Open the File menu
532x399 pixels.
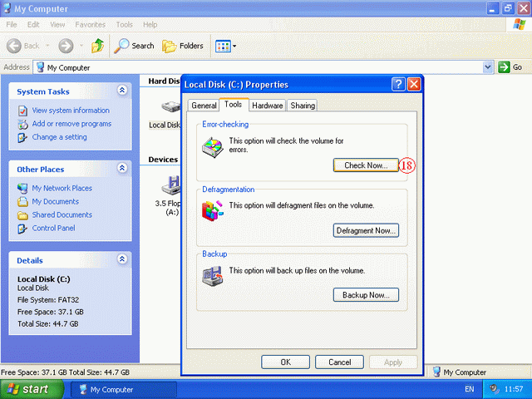11,25
